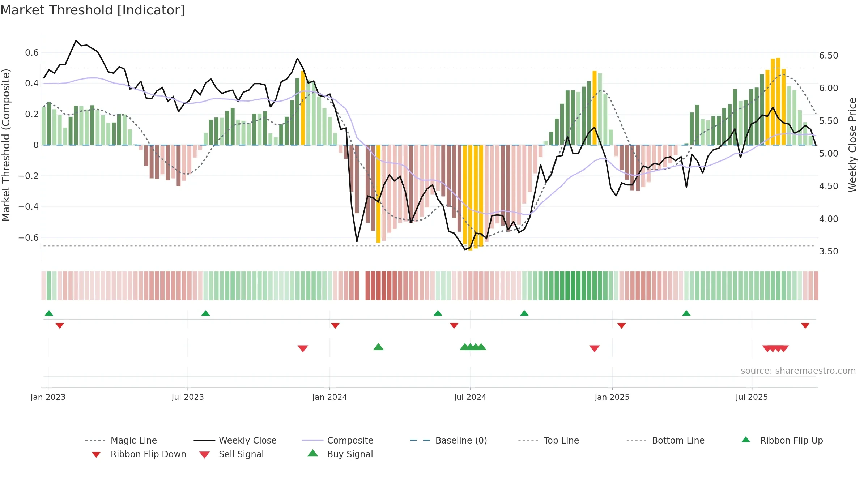Click the last ribbon flip down marker, Sept 2025

pos(805,326)
